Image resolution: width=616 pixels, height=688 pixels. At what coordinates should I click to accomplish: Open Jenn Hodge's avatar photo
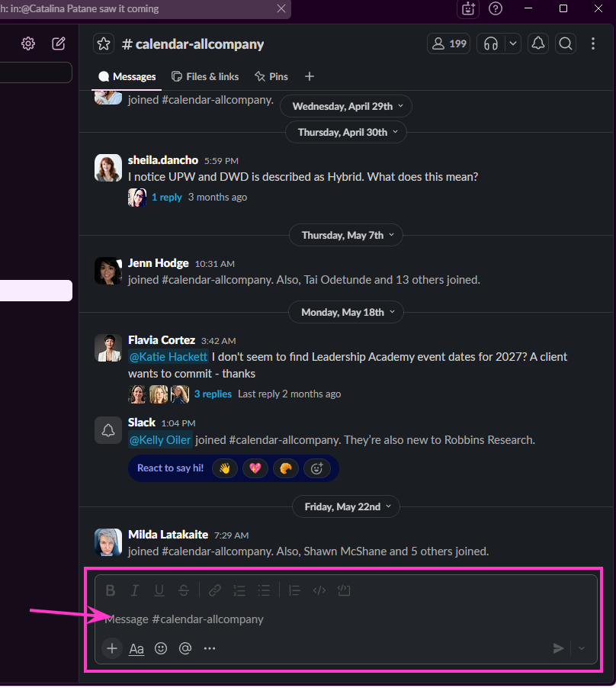(108, 271)
